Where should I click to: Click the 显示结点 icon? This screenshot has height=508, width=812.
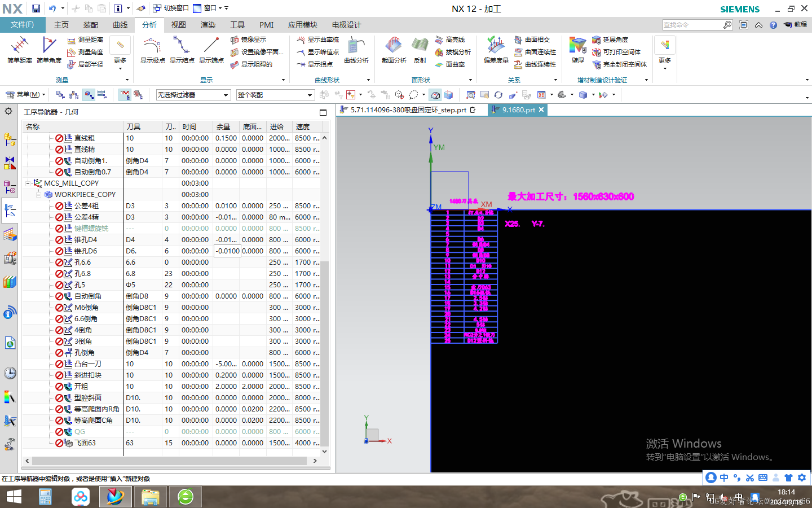click(x=182, y=50)
